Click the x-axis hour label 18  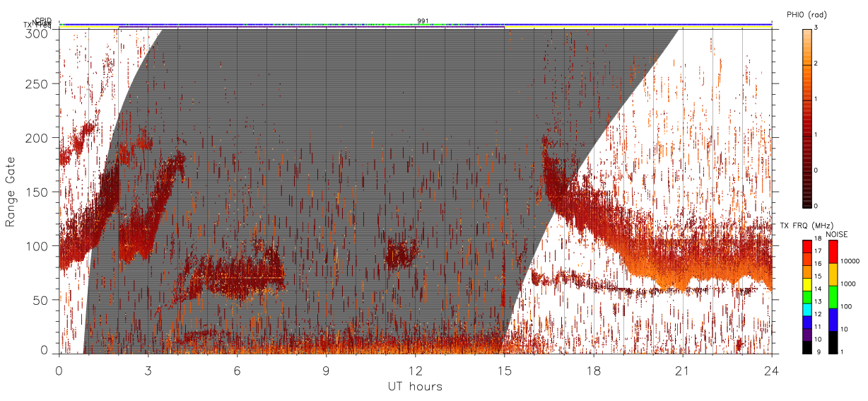(x=594, y=370)
